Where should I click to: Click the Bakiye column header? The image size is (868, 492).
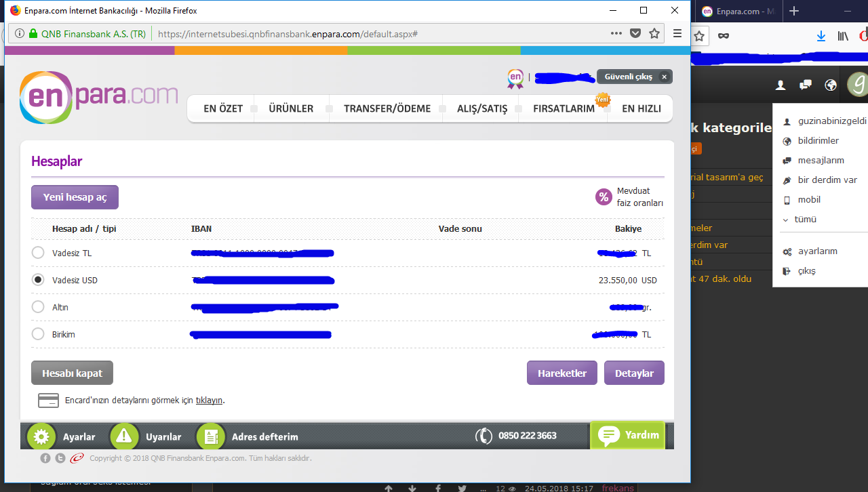pos(628,228)
